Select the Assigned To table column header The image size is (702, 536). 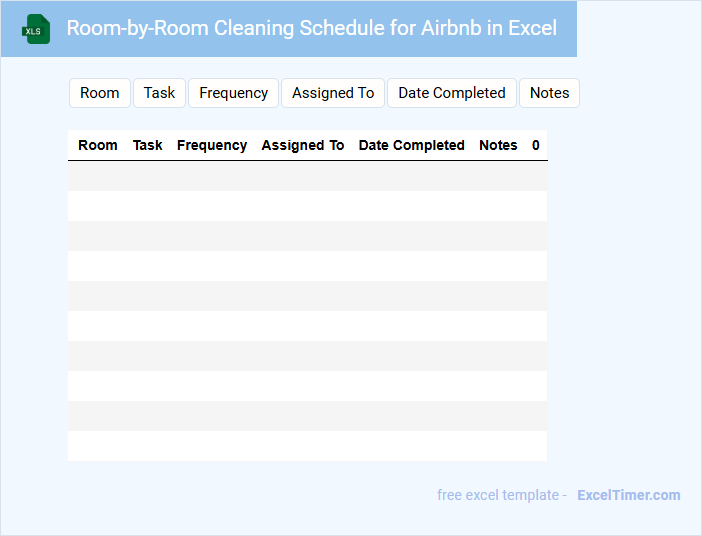tap(303, 145)
